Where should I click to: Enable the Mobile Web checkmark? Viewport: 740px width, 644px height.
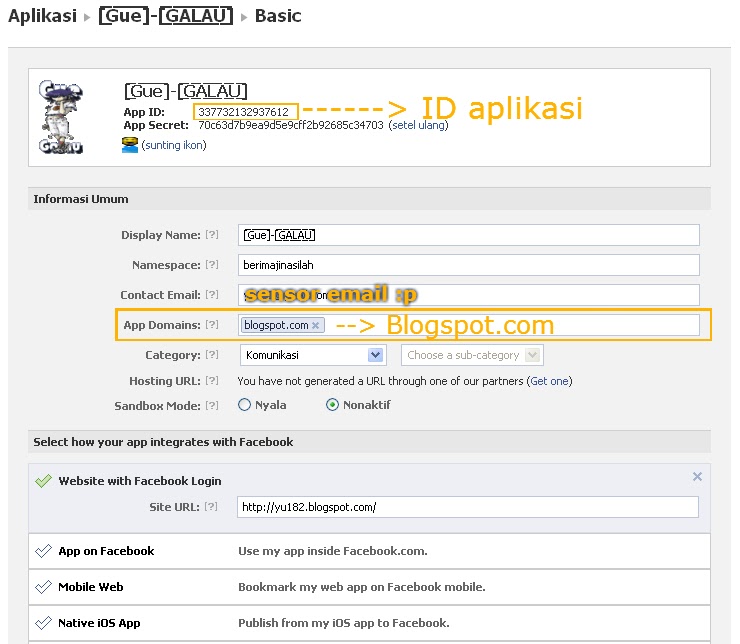click(43, 587)
